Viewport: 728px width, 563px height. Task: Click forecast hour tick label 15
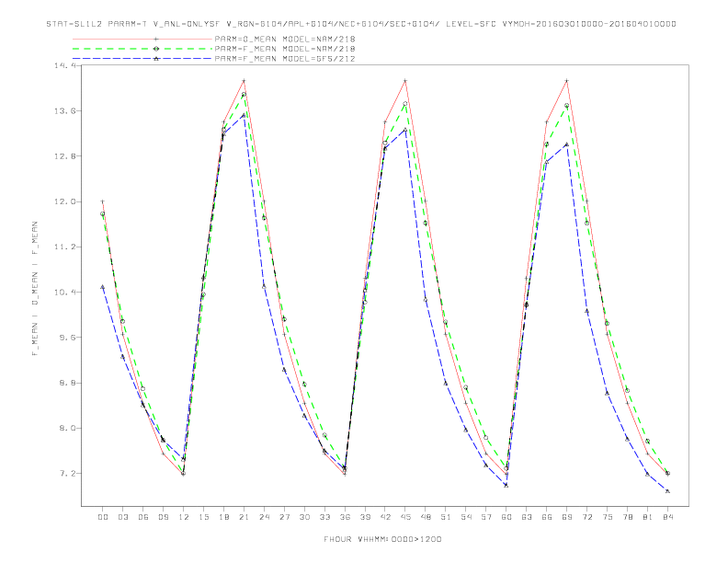(204, 517)
